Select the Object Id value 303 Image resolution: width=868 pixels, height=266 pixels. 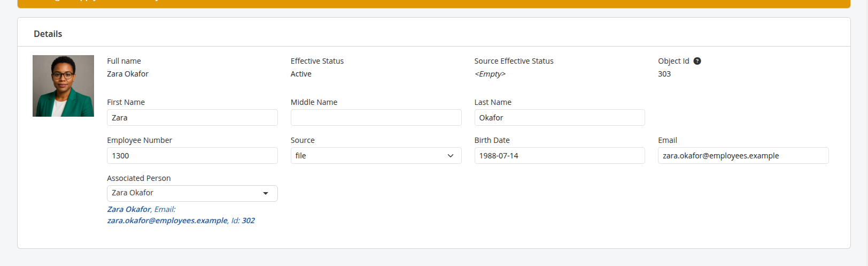[x=664, y=74]
